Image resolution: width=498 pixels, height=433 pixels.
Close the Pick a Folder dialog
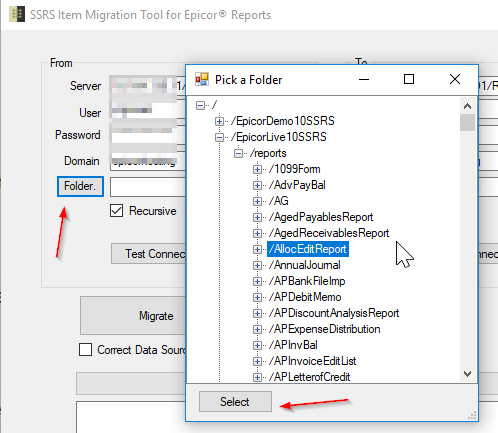point(455,79)
